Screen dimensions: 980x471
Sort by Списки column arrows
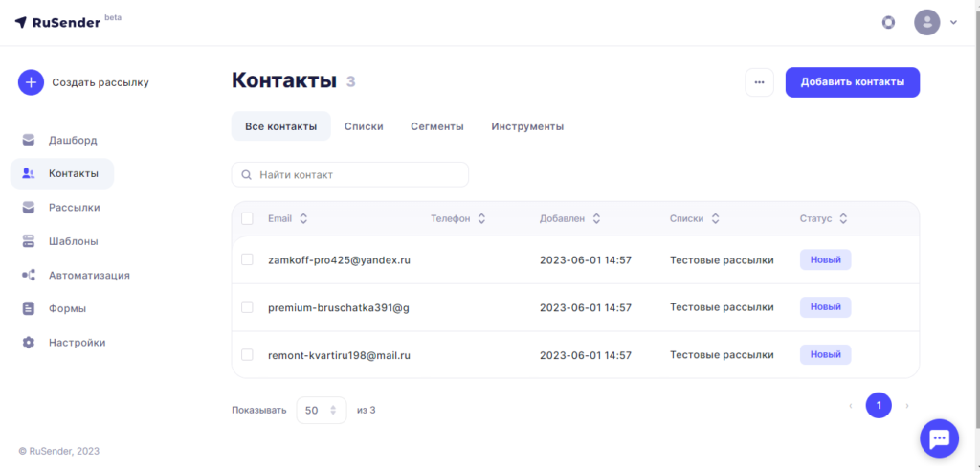pos(715,218)
